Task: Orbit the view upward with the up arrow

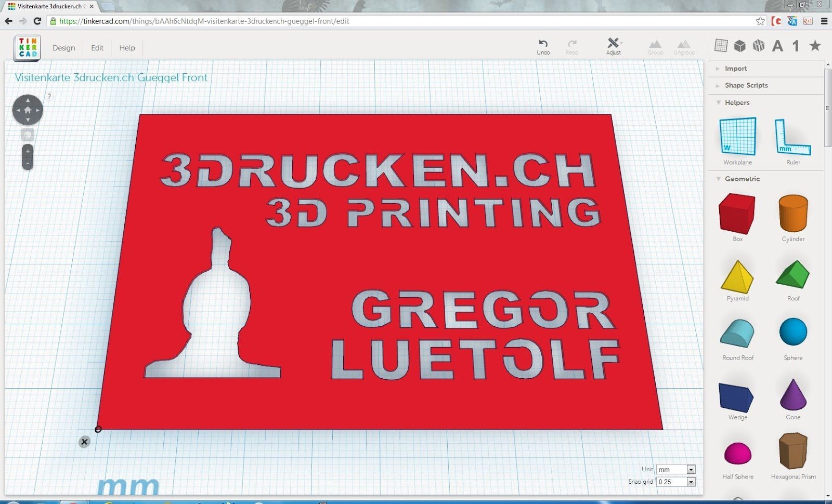Action: 28,100
